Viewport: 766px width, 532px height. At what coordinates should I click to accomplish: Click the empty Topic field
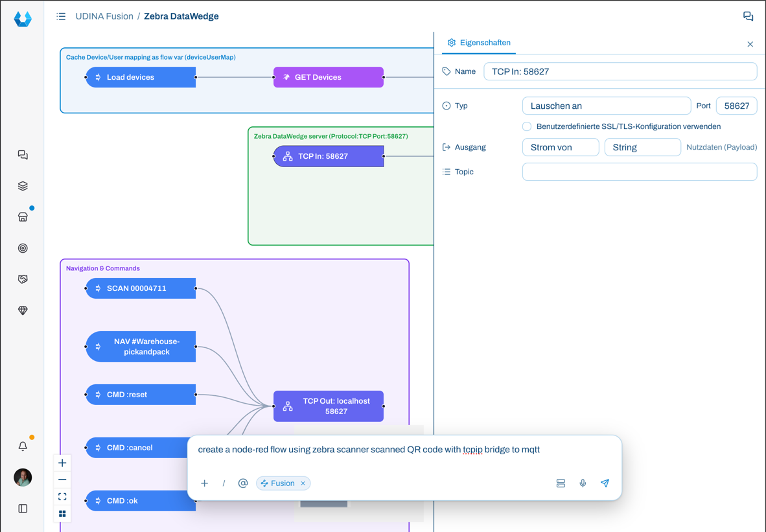pyautogui.click(x=640, y=172)
